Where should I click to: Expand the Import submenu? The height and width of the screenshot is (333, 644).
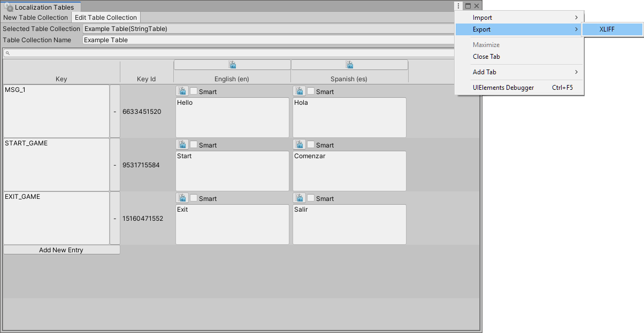pyautogui.click(x=519, y=18)
